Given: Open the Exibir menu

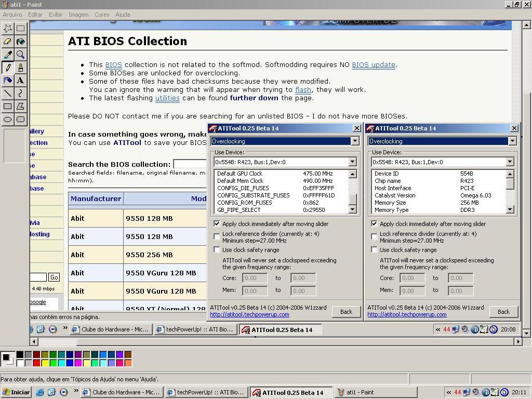Looking at the screenshot, I should (56, 15).
